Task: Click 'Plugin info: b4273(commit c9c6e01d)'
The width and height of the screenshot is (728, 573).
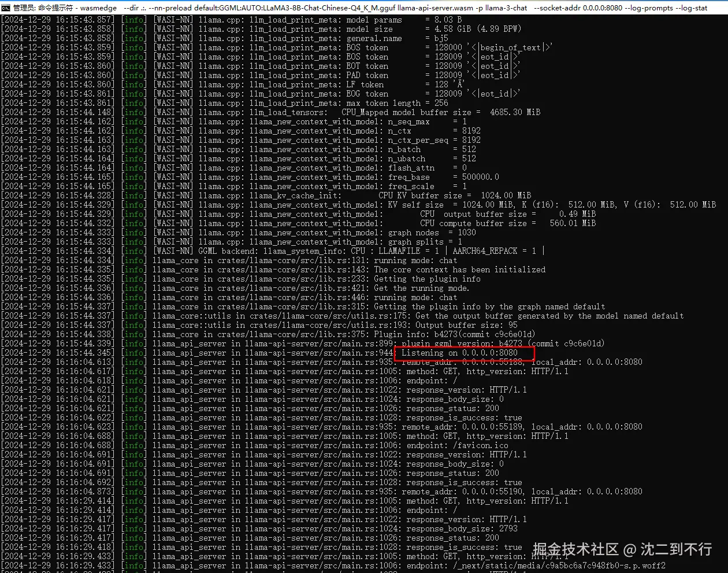Action: (x=455, y=334)
